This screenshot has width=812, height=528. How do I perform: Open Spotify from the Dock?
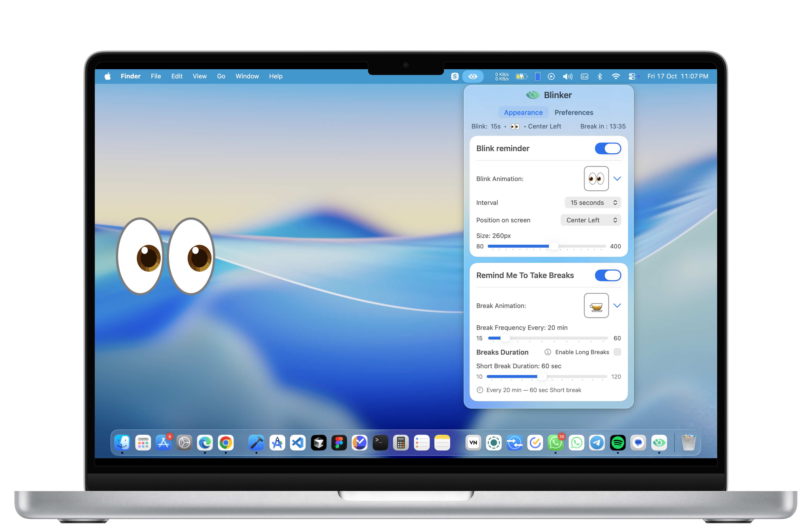click(x=618, y=443)
